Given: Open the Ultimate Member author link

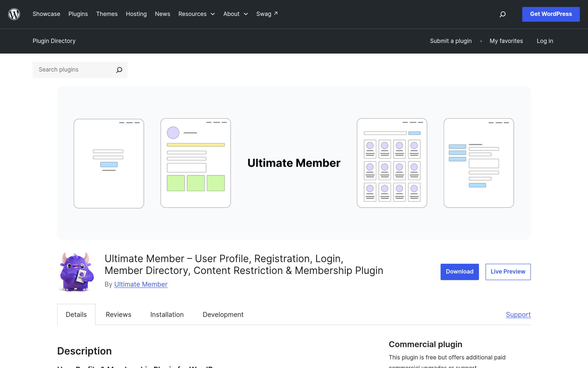Looking at the screenshot, I should pos(141,284).
